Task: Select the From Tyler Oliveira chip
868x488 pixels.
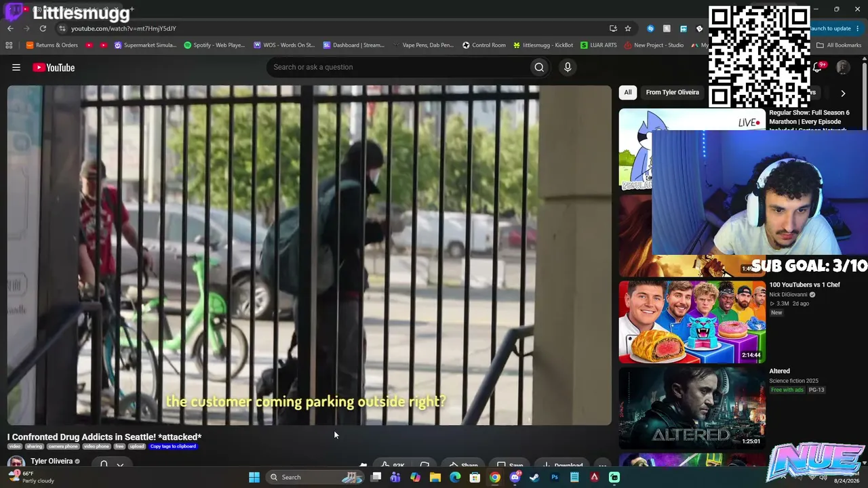Action: coord(672,92)
